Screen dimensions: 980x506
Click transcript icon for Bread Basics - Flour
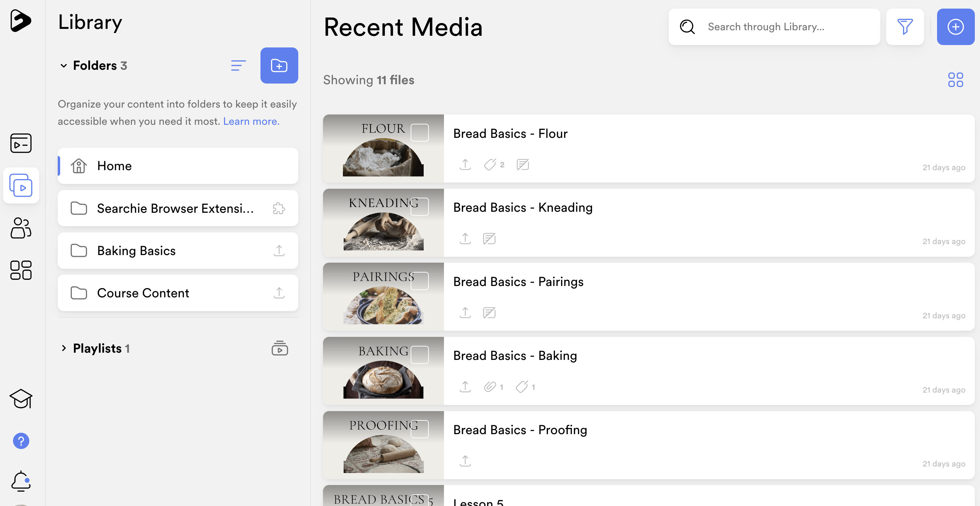[x=523, y=164]
